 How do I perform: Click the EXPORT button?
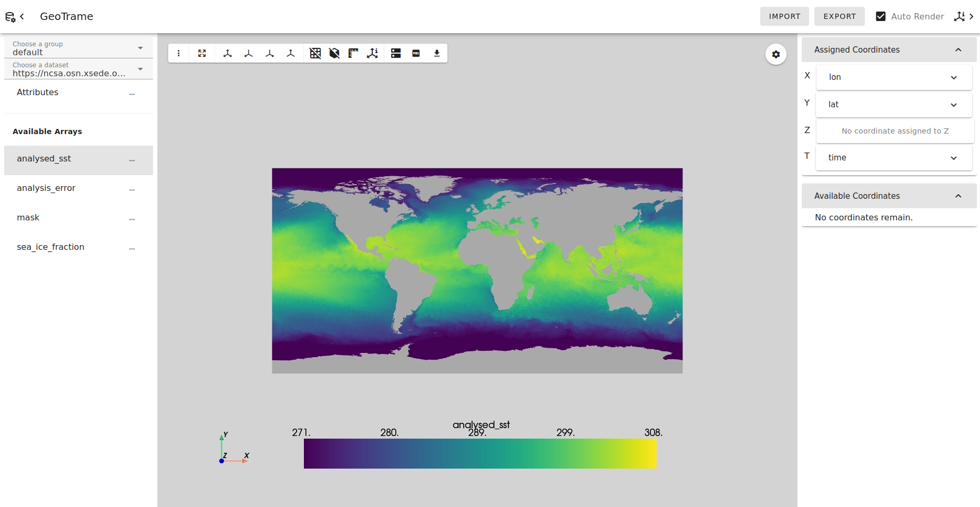click(840, 16)
